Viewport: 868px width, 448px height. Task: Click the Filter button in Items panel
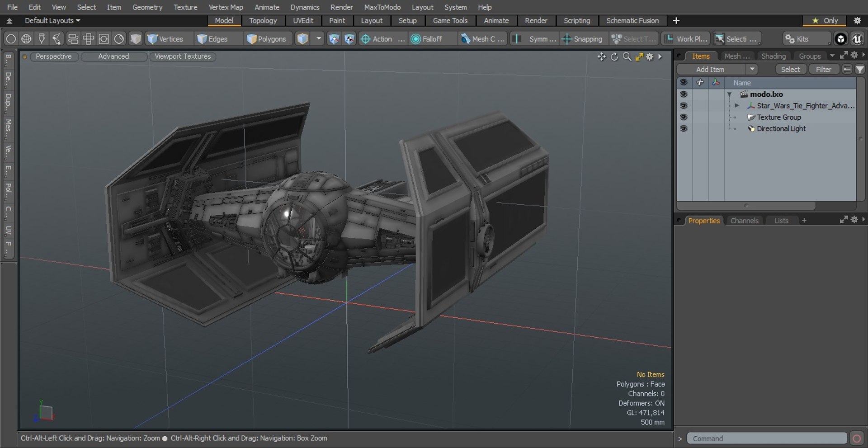pos(823,70)
